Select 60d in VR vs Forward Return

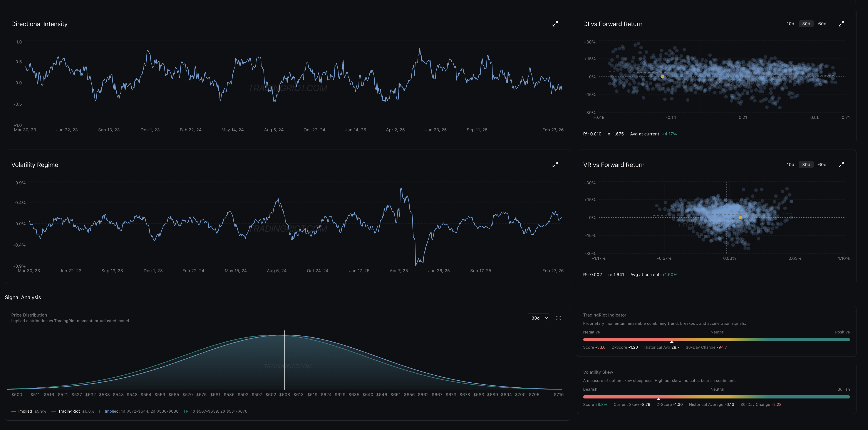(822, 165)
